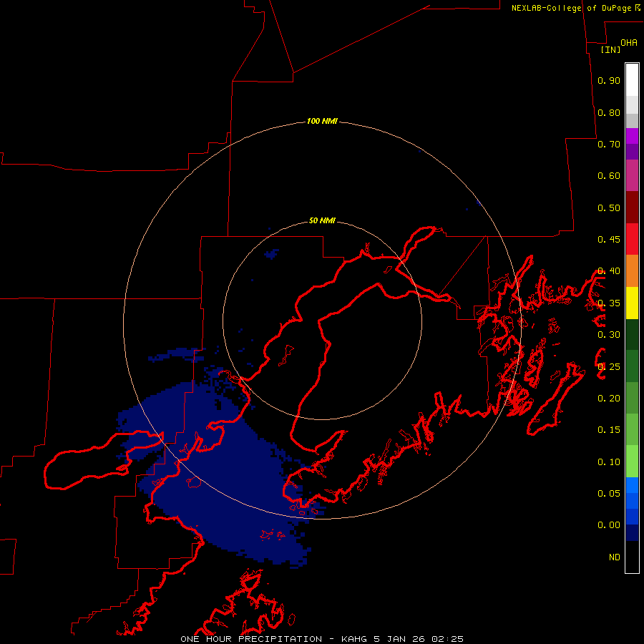644x644 pixels.
Task: Select the bright magenta legend swatch
Action: tap(632, 136)
